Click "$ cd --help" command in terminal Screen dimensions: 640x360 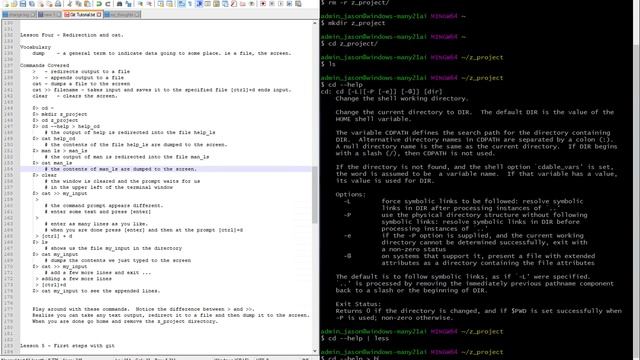(x=342, y=85)
